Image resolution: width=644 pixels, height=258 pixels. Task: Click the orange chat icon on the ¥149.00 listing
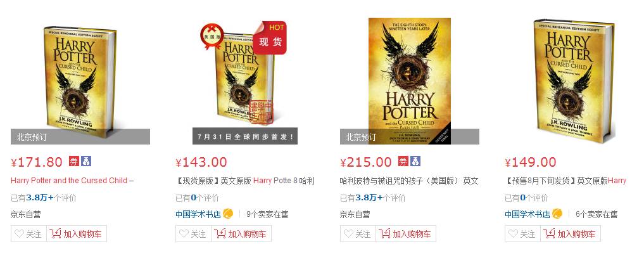coord(557,214)
